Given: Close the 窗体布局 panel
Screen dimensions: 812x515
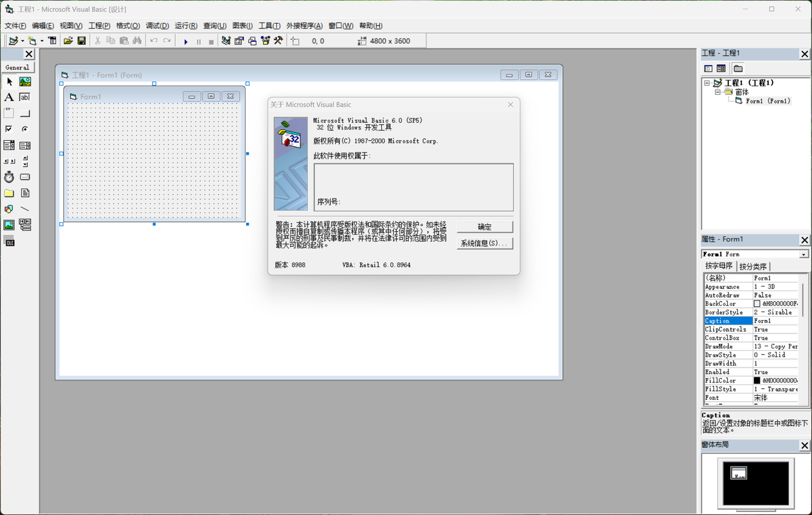Looking at the screenshot, I should tap(804, 445).
